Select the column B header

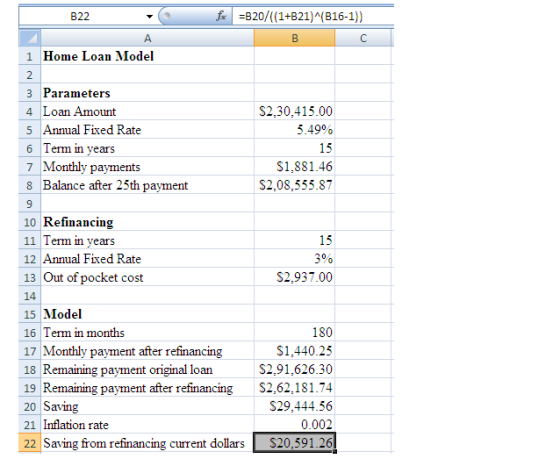[x=295, y=38]
